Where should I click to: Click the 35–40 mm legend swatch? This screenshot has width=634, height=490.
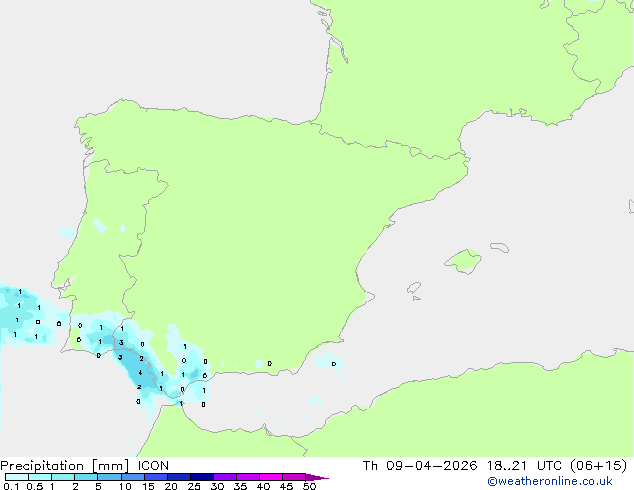(247, 477)
